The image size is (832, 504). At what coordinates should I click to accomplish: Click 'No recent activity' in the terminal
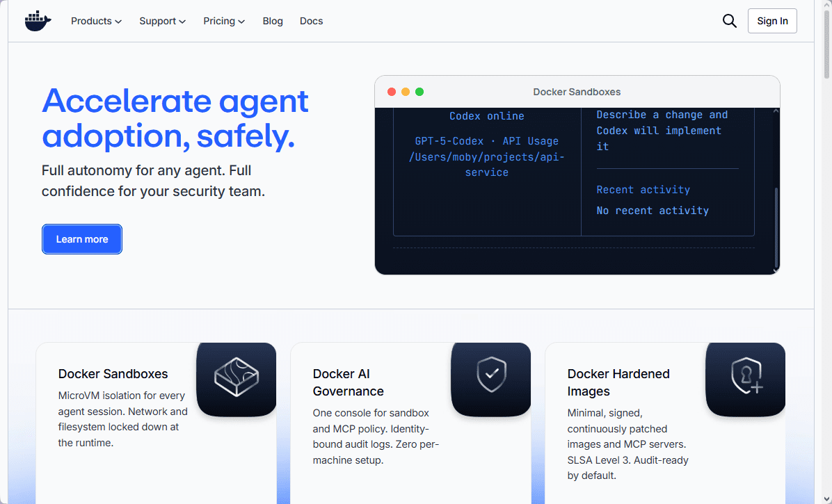tap(652, 211)
